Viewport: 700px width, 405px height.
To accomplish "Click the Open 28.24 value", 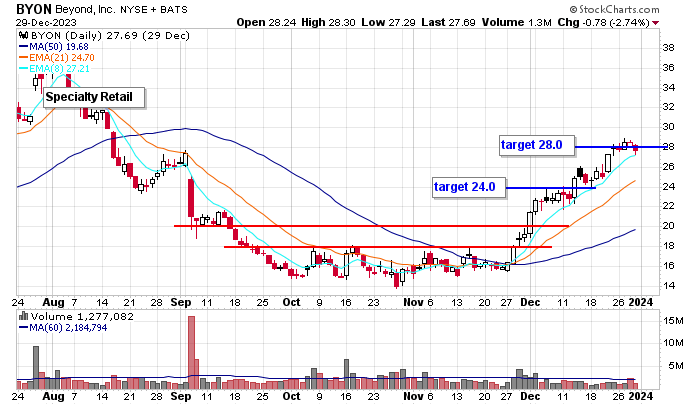I will point(266,22).
